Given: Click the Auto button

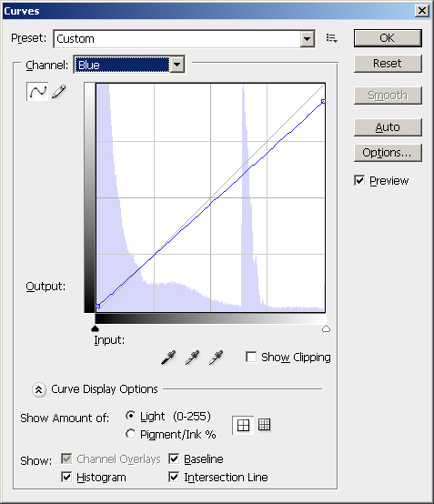Looking at the screenshot, I should click(x=388, y=127).
